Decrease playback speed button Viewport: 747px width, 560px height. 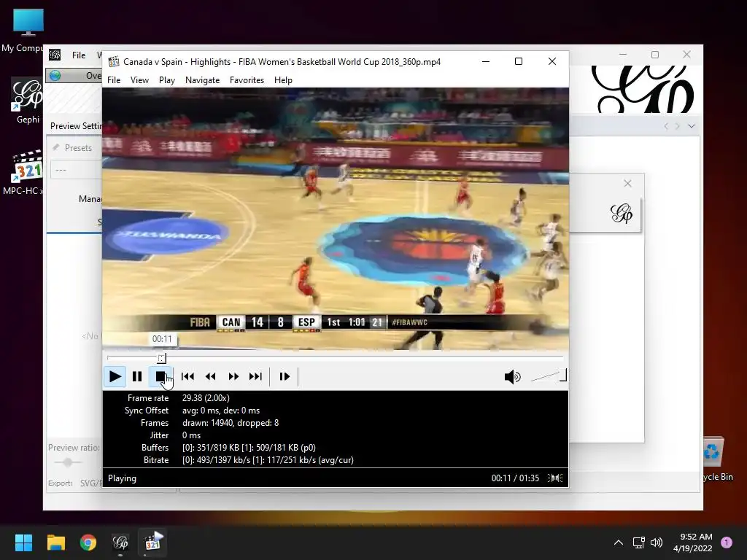click(x=211, y=377)
